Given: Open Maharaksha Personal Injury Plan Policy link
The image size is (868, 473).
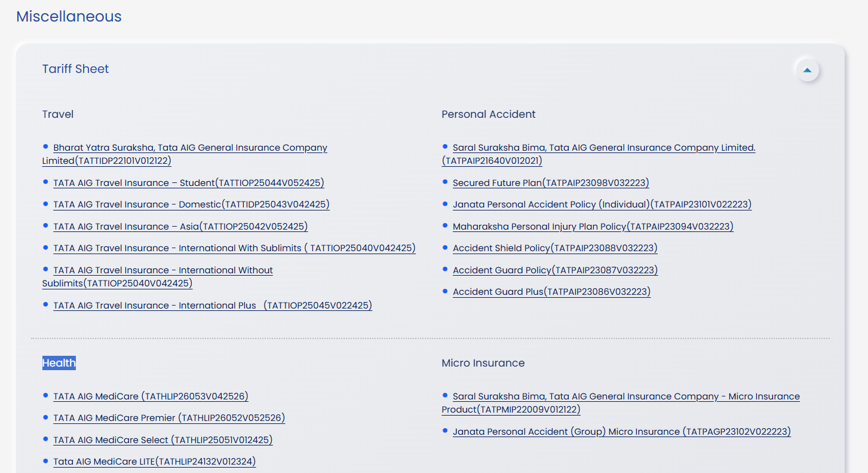Looking at the screenshot, I should click(x=593, y=227).
